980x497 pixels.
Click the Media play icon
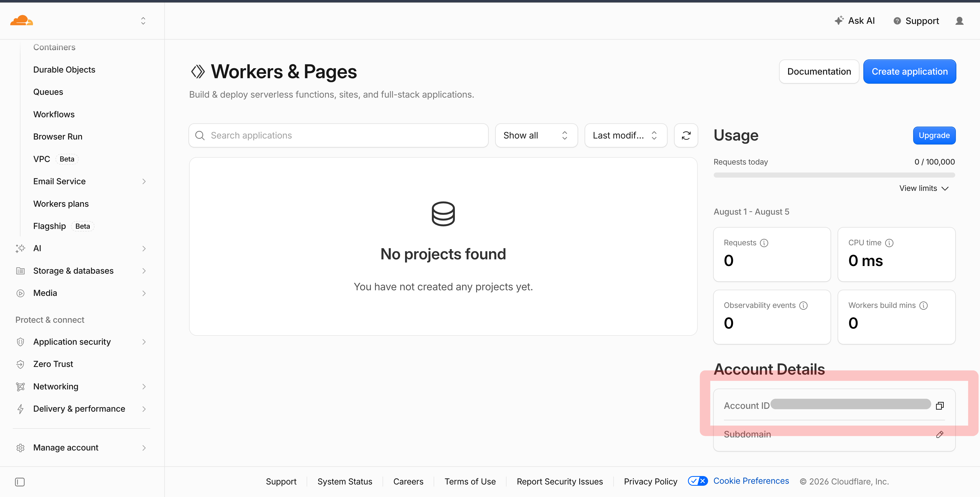20,293
